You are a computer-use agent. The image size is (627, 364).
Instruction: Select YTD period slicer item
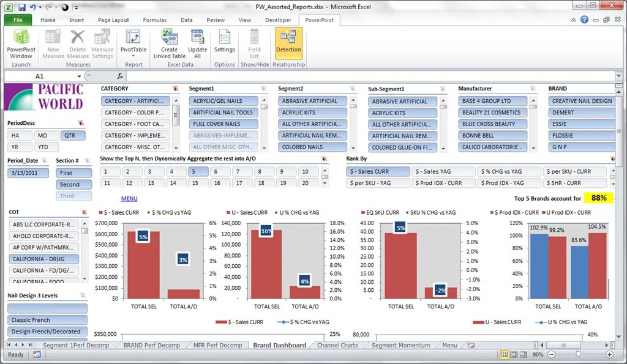coord(46,147)
